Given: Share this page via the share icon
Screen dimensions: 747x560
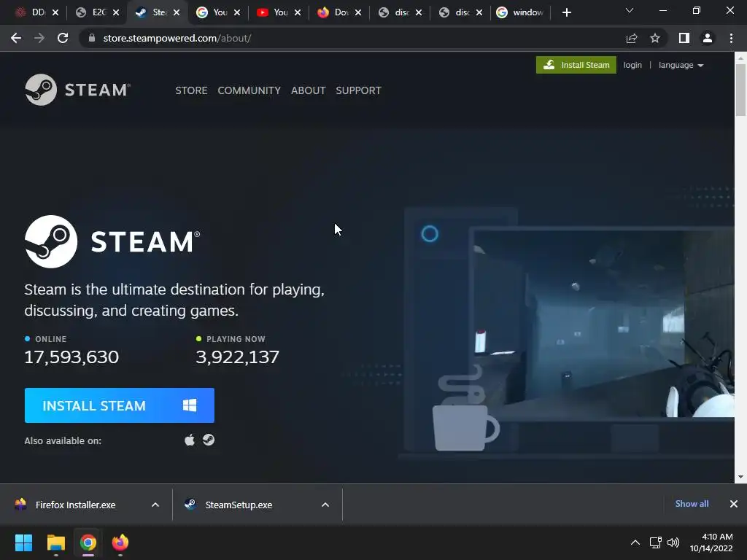Looking at the screenshot, I should tap(632, 38).
